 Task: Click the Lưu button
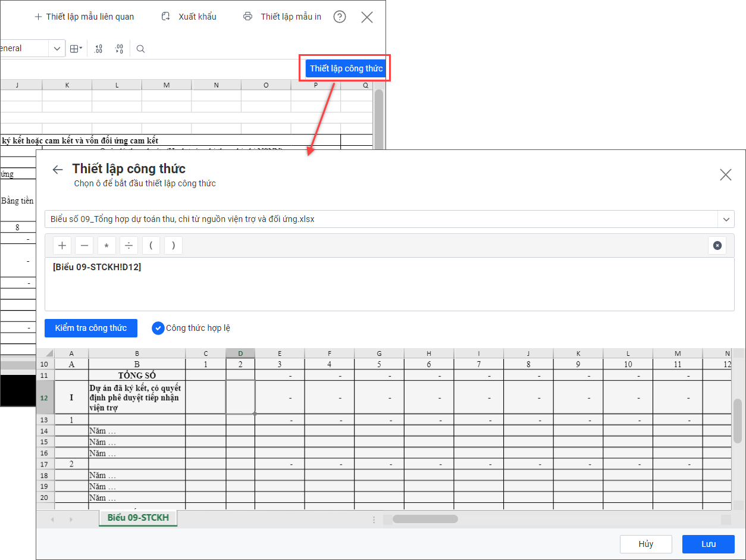[x=708, y=544]
